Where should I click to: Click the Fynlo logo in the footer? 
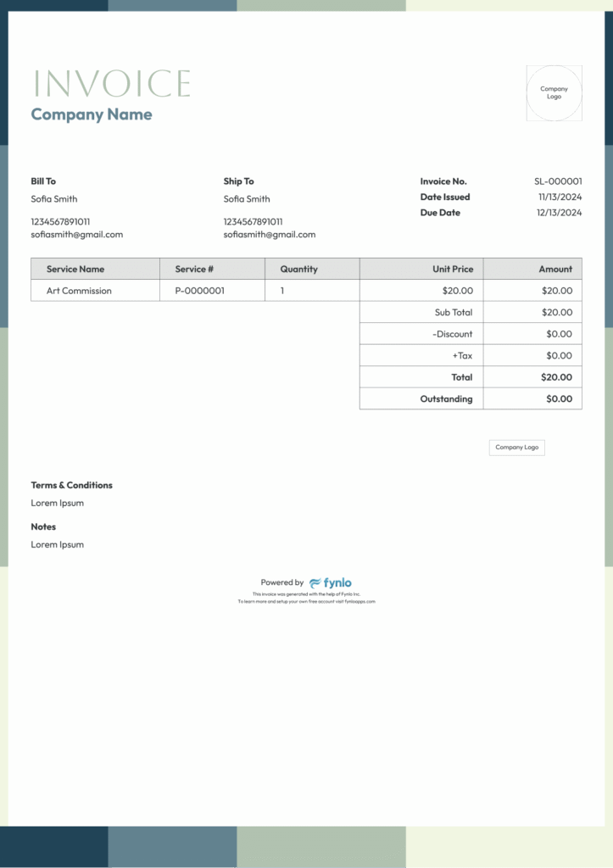point(331,583)
